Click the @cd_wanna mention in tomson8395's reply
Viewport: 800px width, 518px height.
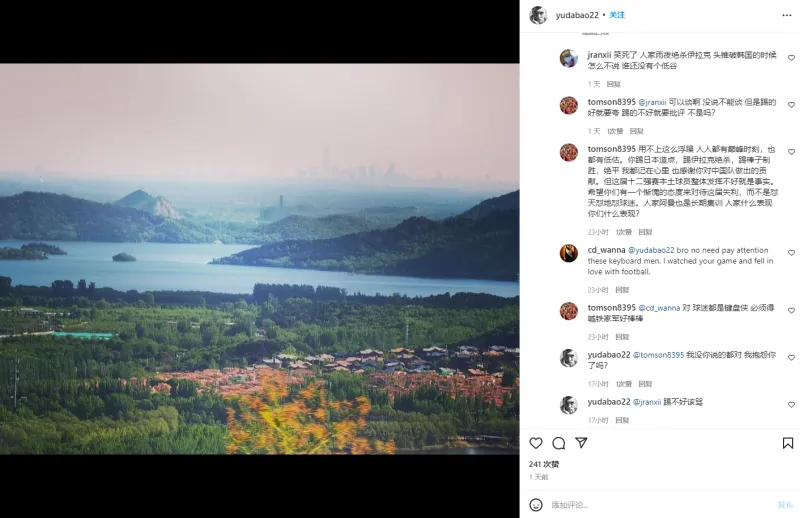tap(659, 308)
